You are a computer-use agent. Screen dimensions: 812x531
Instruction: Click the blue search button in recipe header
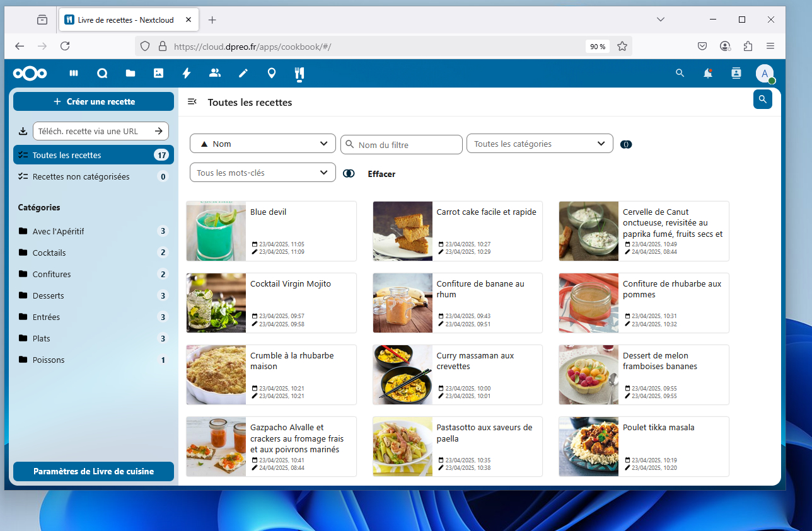click(762, 100)
